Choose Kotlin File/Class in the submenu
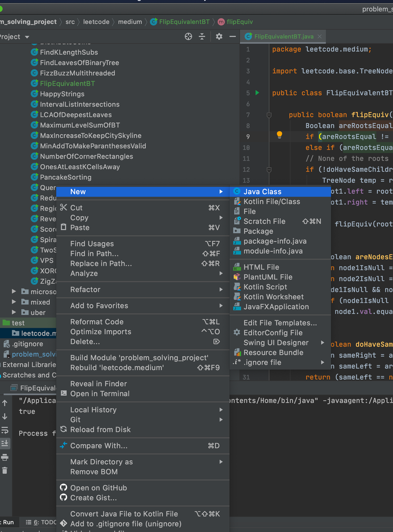 [x=271, y=202]
